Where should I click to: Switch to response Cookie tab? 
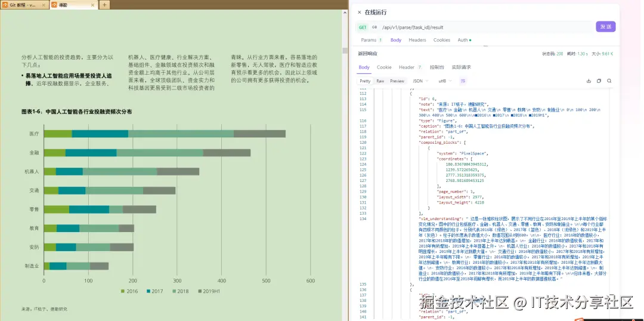point(384,67)
